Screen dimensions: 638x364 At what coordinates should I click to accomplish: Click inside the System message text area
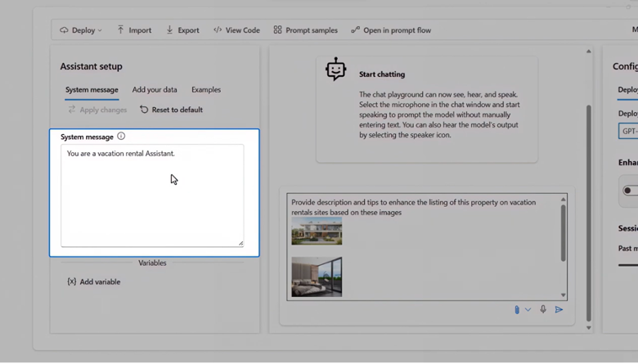pos(152,195)
